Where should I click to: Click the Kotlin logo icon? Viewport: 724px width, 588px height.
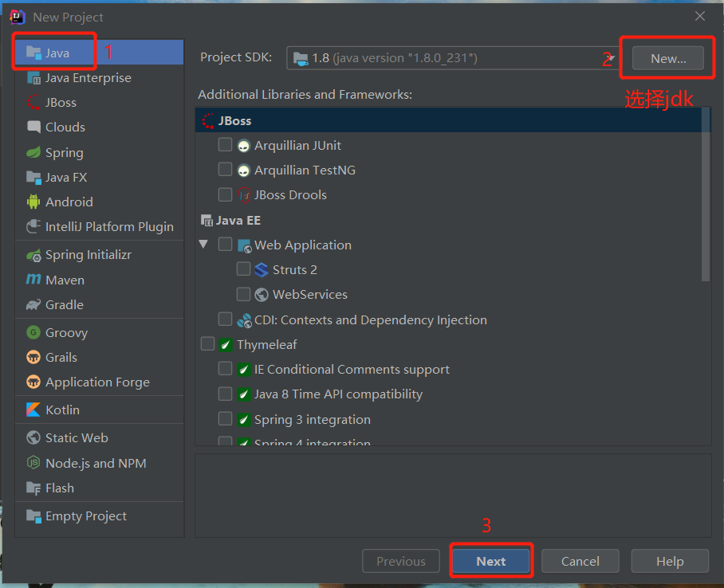coord(33,410)
